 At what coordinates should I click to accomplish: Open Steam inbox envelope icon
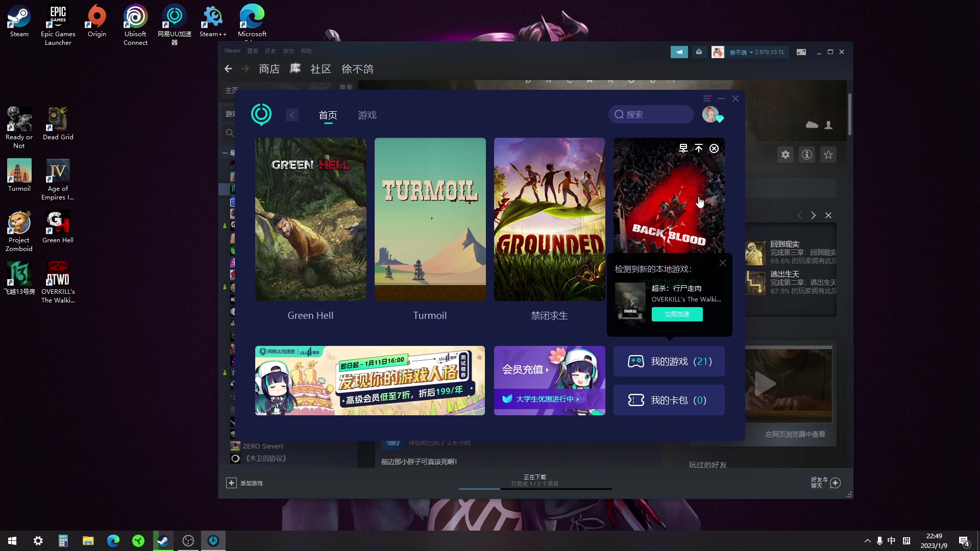(699, 52)
